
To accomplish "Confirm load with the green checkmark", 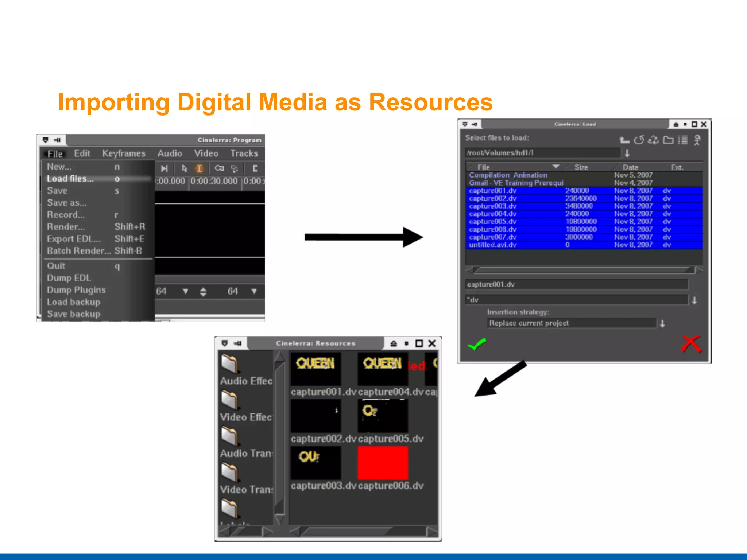I will (477, 344).
